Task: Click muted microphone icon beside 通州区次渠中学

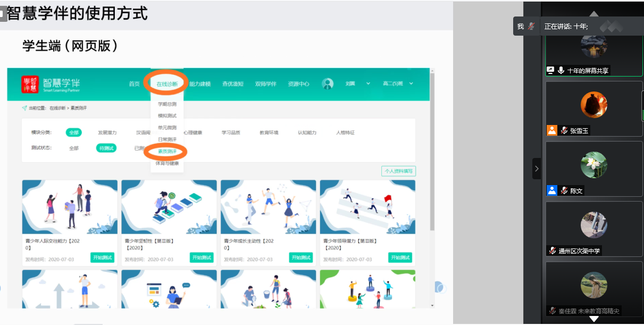Action: tap(553, 251)
